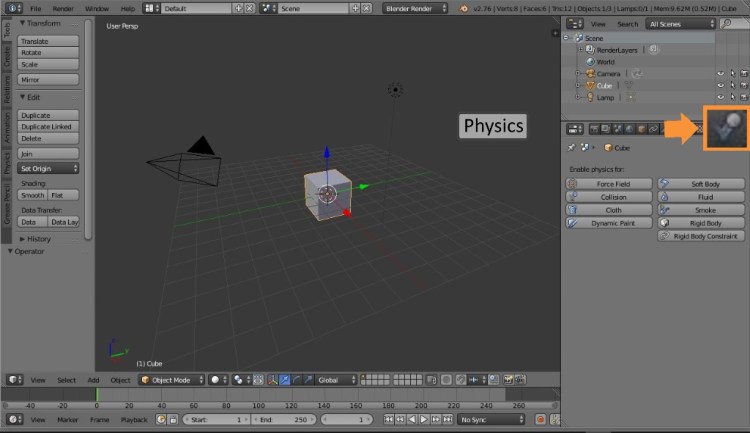Screen dimensions: 750x433
Task: Open the Outliner editor type selector
Action: pos(575,23)
